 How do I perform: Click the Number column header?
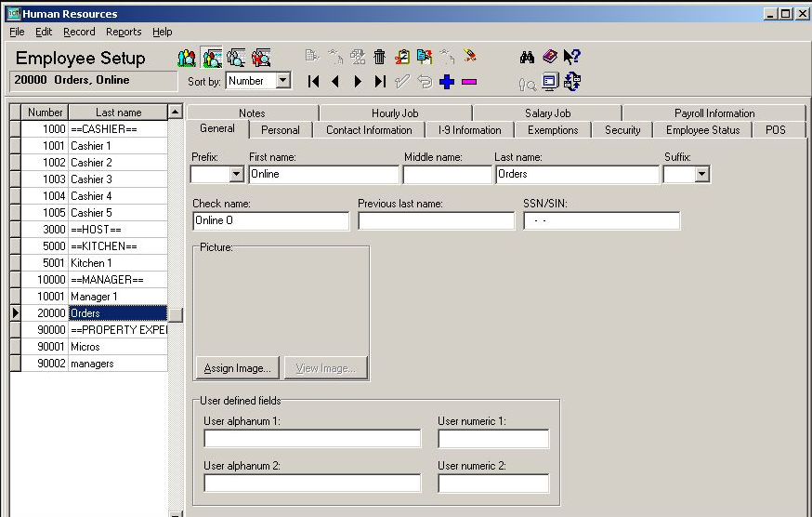[45, 112]
